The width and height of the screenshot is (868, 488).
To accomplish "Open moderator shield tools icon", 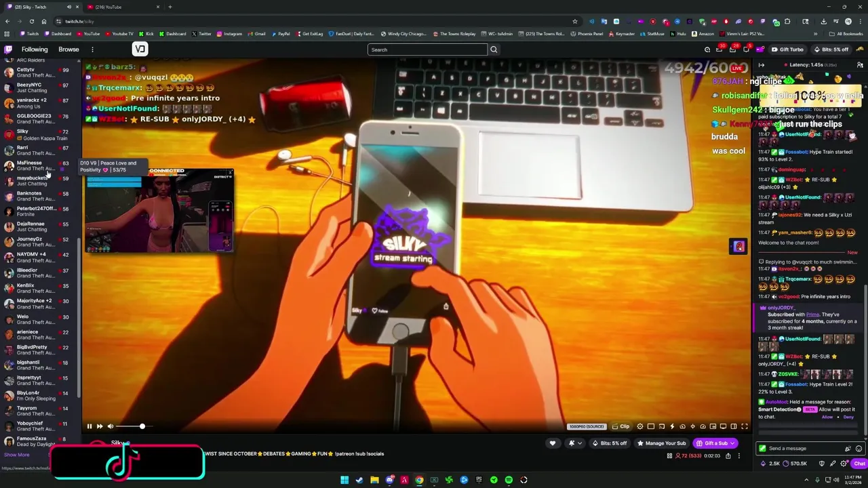I will pyautogui.click(x=822, y=464).
